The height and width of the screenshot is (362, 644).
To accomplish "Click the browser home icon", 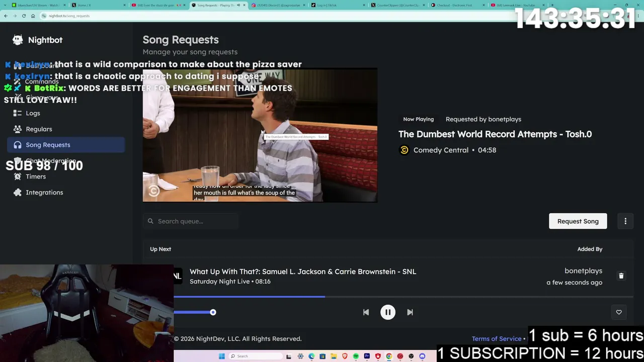I will 33,16.
